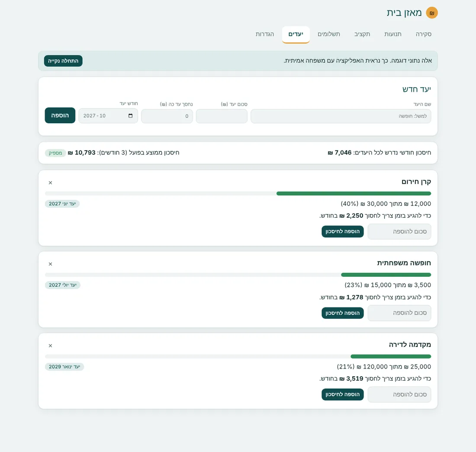The height and width of the screenshot is (452, 476).
Task: Click the מאזן בית app title
Action: tap(404, 13)
